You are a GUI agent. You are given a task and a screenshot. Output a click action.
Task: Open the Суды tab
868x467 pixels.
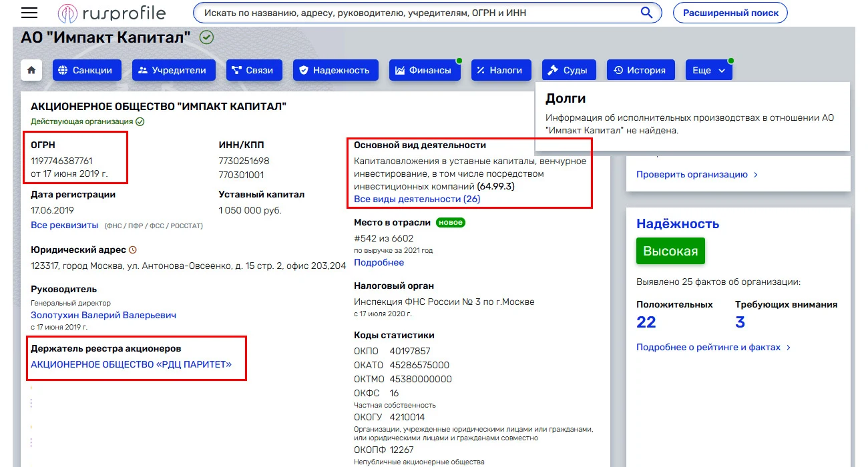coord(570,70)
